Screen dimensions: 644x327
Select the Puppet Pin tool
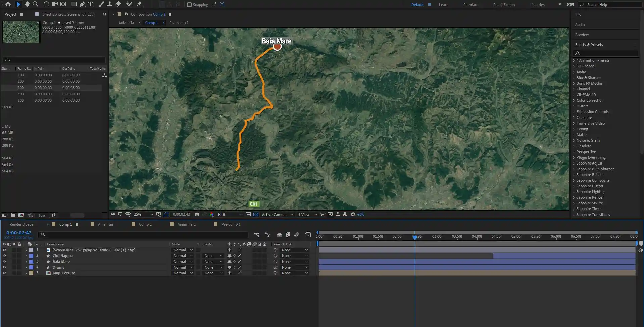(139, 4)
